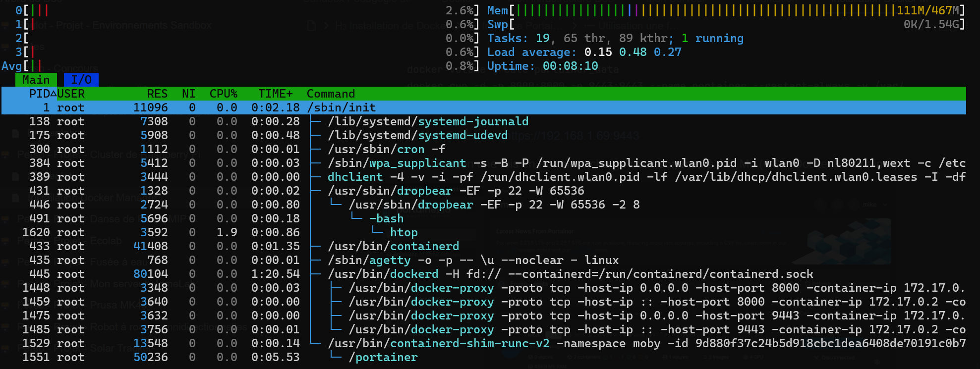This screenshot has height=369, width=980.
Task: Switch to the Main tab
Action: [36, 80]
